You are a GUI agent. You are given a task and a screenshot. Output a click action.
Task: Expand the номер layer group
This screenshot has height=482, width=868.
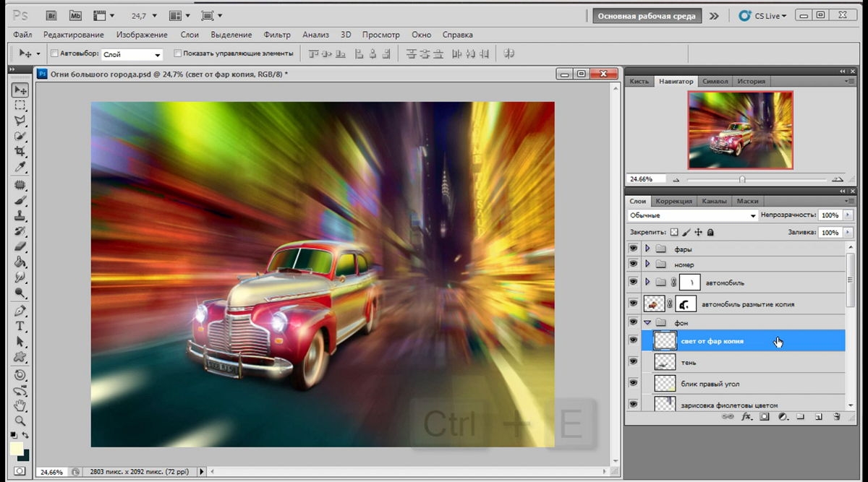click(x=647, y=264)
